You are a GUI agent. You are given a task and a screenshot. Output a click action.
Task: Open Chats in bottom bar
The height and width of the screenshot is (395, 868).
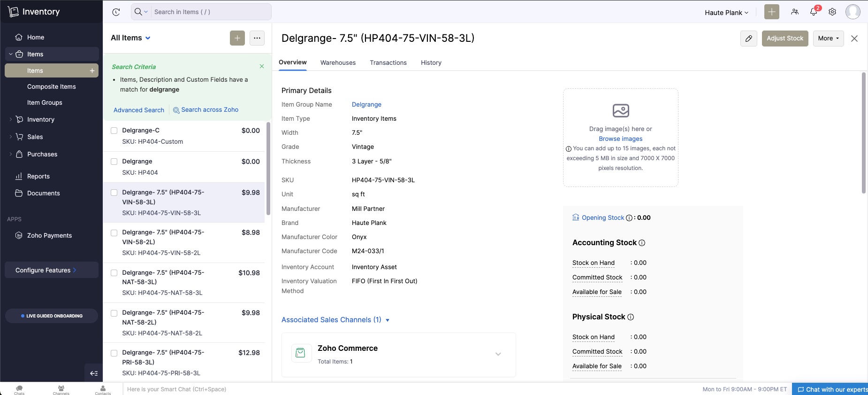pyautogui.click(x=19, y=389)
